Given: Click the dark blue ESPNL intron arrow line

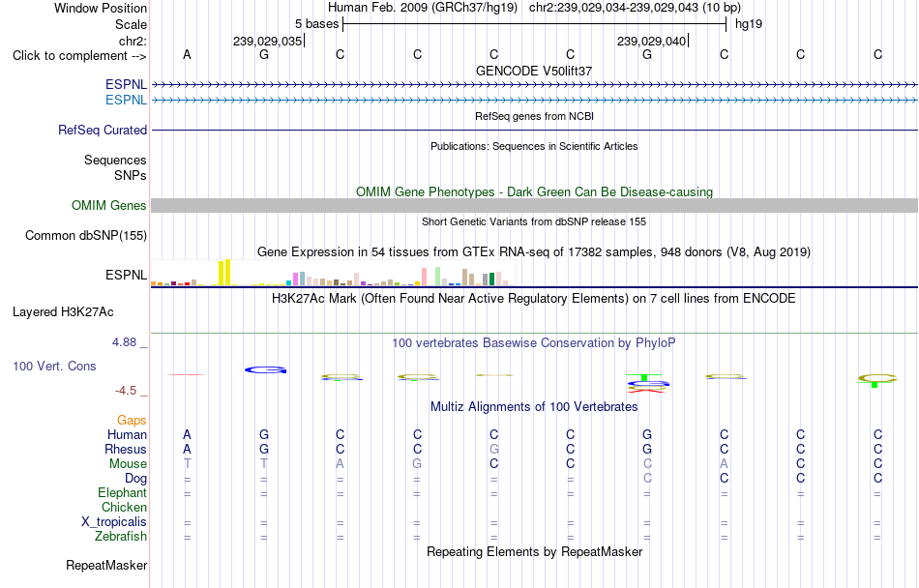Looking at the screenshot, I should [x=534, y=85].
